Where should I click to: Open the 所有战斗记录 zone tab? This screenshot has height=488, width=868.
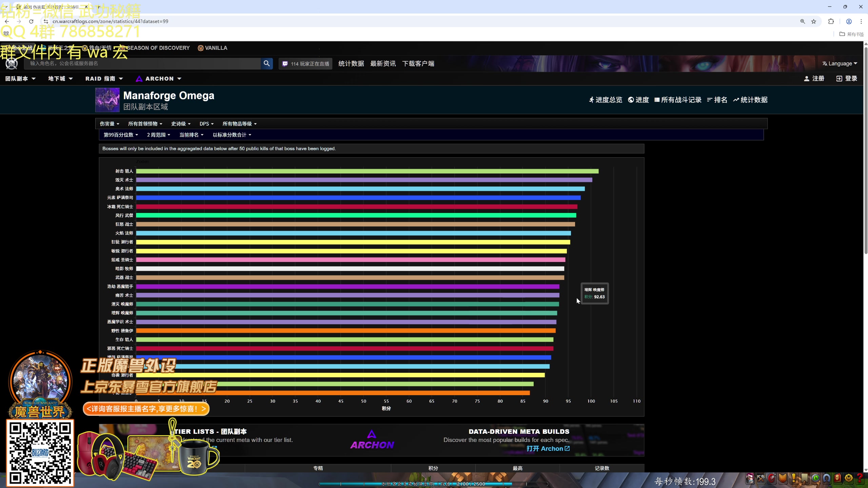[x=678, y=100]
